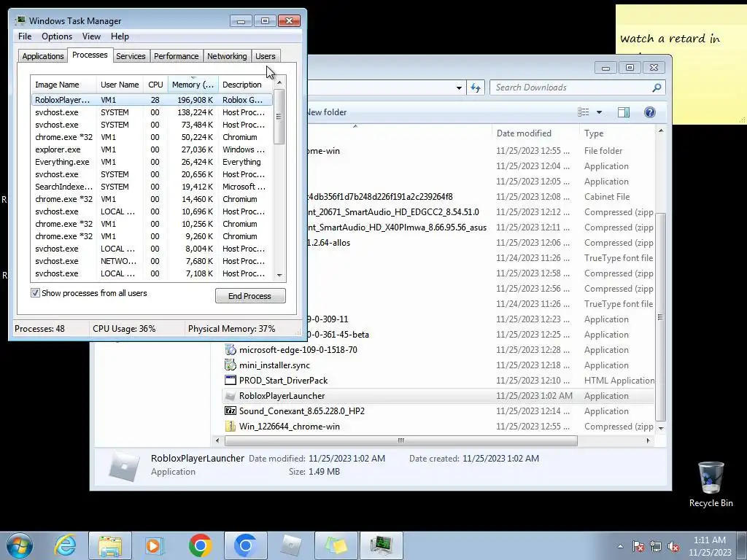Open the Options menu in Task Manager
This screenshot has width=747, height=560.
click(x=57, y=36)
